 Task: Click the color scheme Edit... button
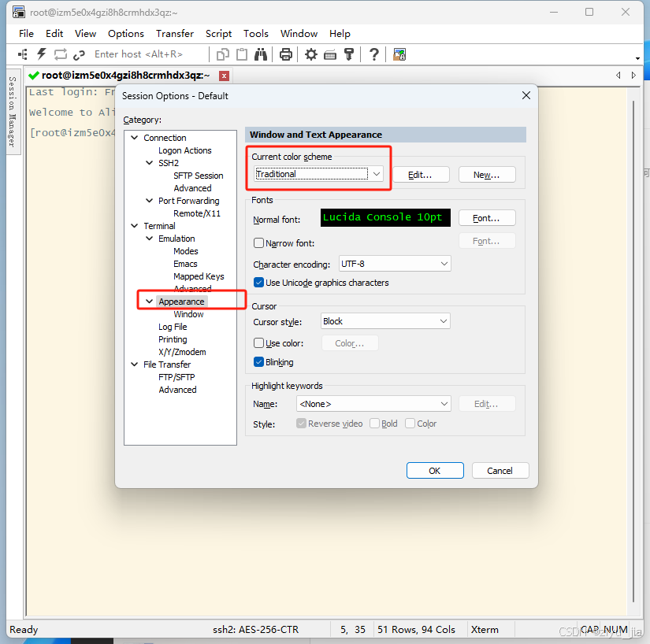click(421, 175)
